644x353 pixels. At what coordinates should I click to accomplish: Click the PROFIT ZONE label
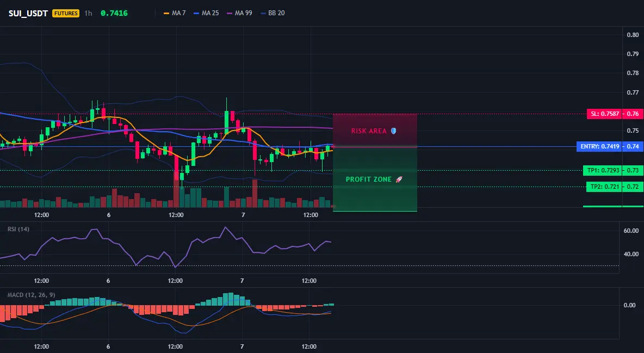(369, 179)
